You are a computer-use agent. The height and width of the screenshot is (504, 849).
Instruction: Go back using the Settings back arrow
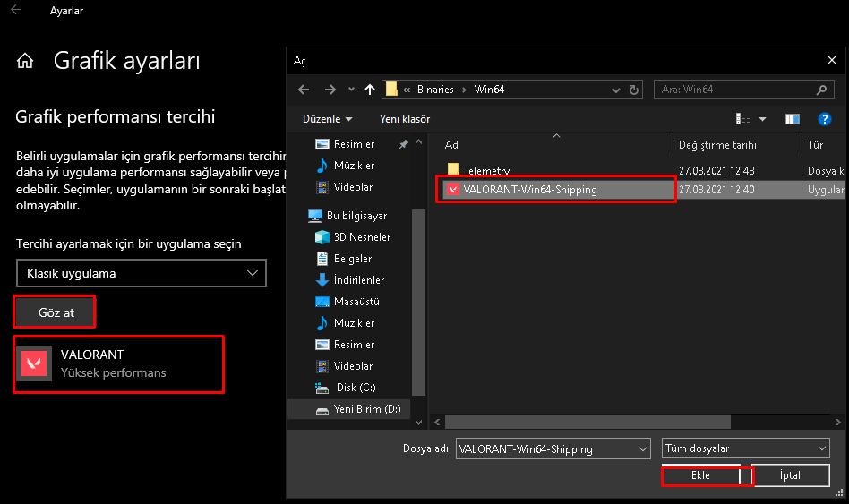point(16,10)
